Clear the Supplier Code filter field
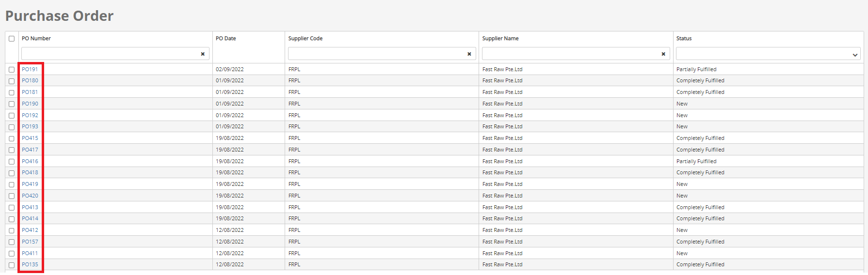 pyautogui.click(x=469, y=54)
